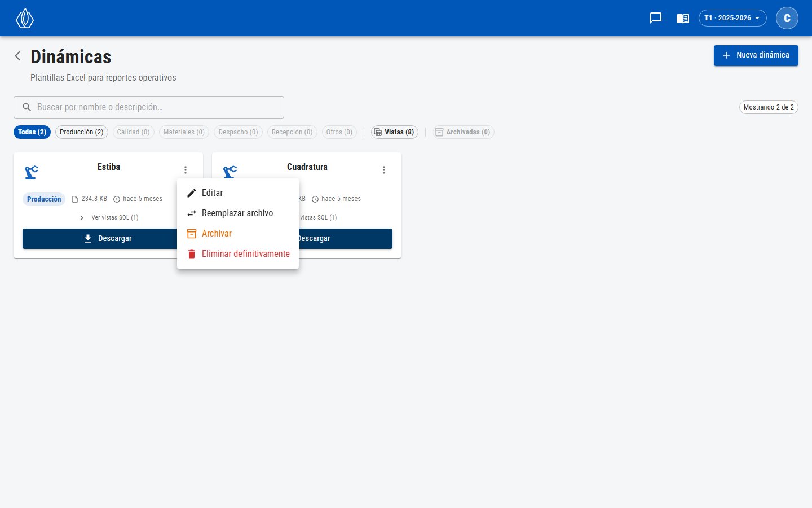Click the three-dot menu on Estiba card
Image resolution: width=812 pixels, height=508 pixels.
pos(186,170)
